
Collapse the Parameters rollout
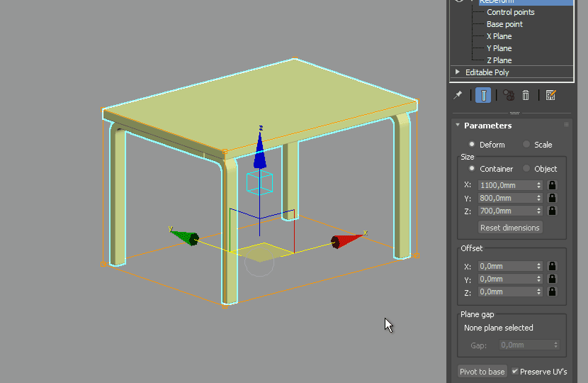[458, 126]
